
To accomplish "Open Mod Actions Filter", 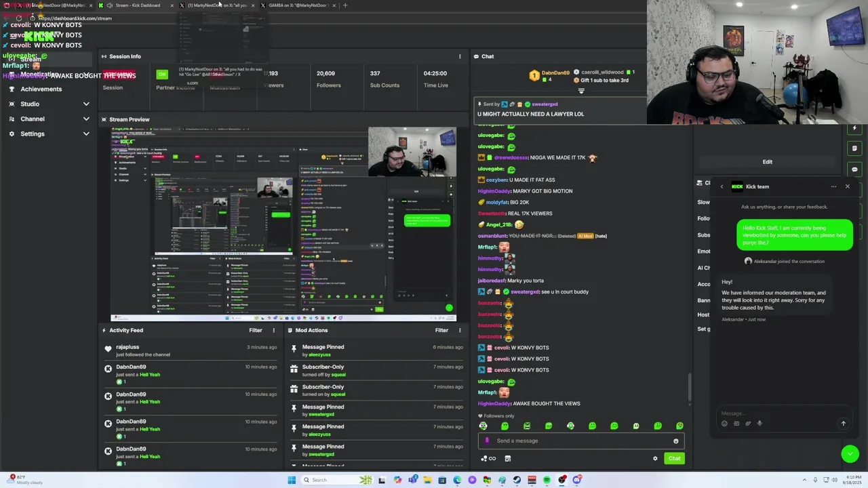I will tap(441, 330).
